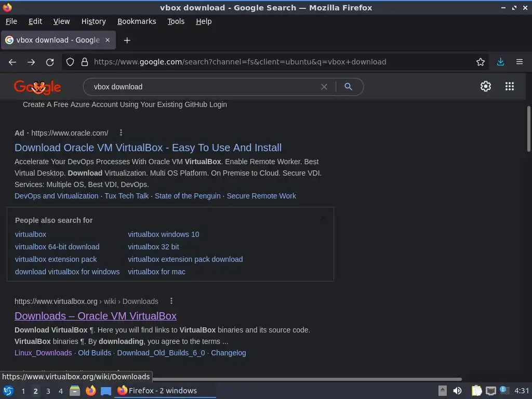
Task: Search for virtualbox for mac
Action: coord(156,272)
